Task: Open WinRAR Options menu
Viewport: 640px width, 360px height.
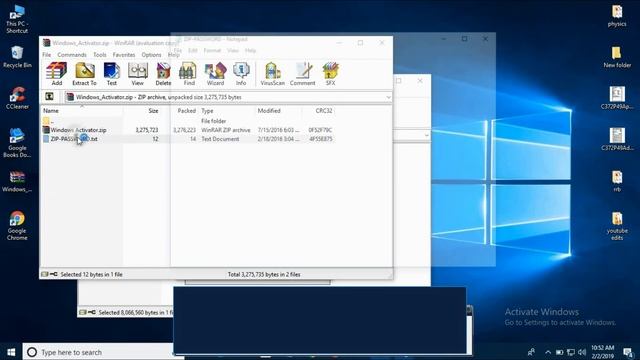Action: tap(151, 55)
